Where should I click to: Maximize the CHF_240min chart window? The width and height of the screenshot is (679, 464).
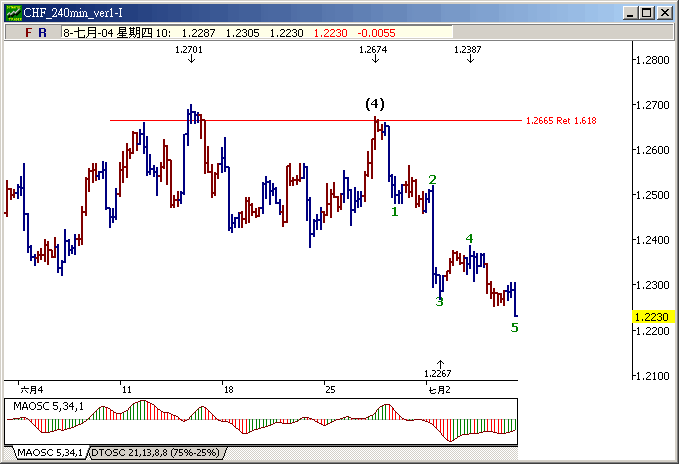click(x=647, y=13)
